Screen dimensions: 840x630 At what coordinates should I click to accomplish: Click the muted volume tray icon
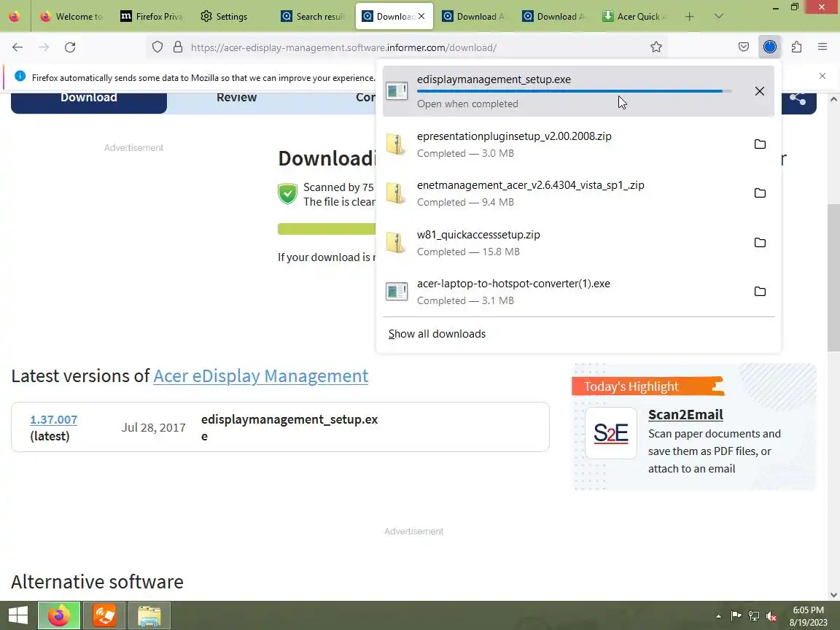click(771, 616)
